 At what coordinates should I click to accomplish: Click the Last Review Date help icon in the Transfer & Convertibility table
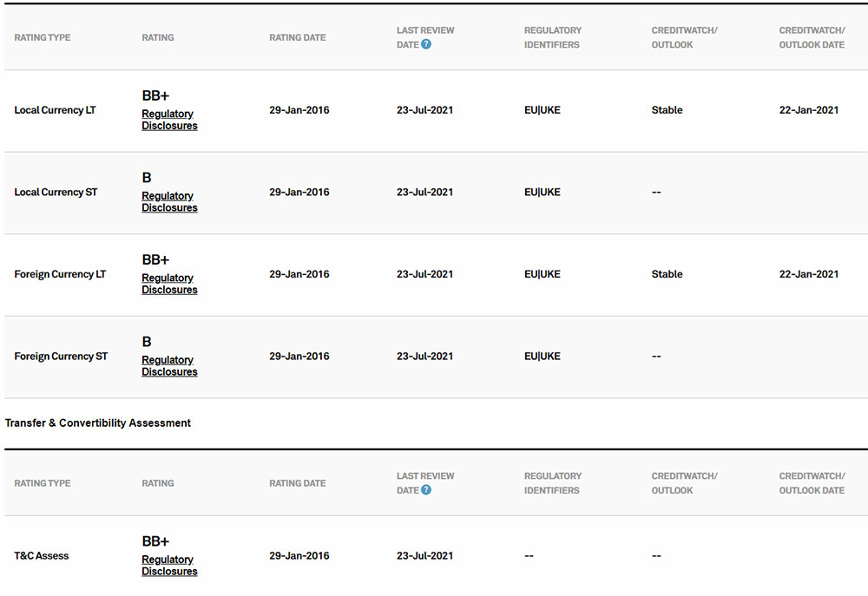426,490
